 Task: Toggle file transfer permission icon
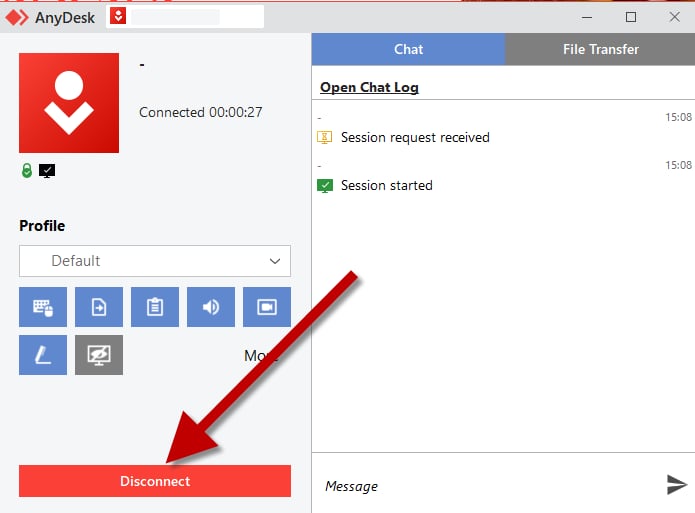pos(99,307)
